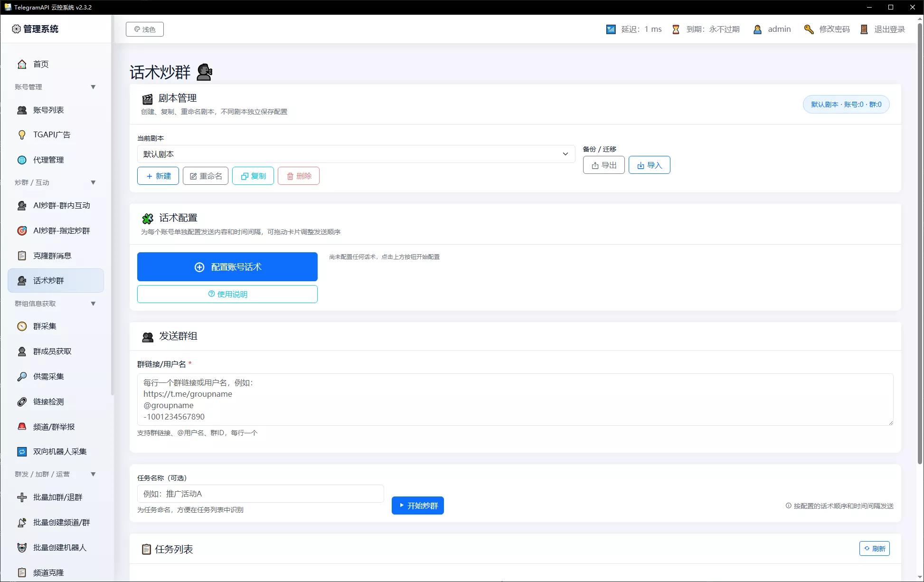Viewport: 924px width, 582px height.
Task: Click the 刷新 task list button
Action: (x=875, y=549)
